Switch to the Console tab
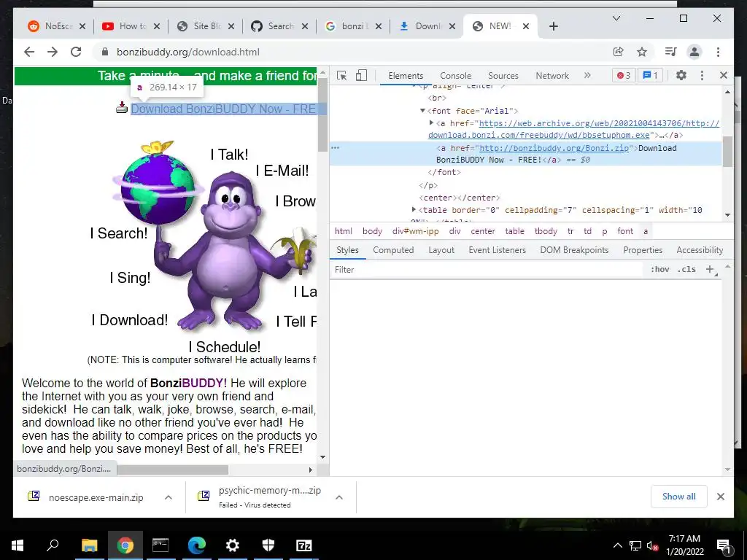This screenshot has height=560, width=747. tap(455, 76)
